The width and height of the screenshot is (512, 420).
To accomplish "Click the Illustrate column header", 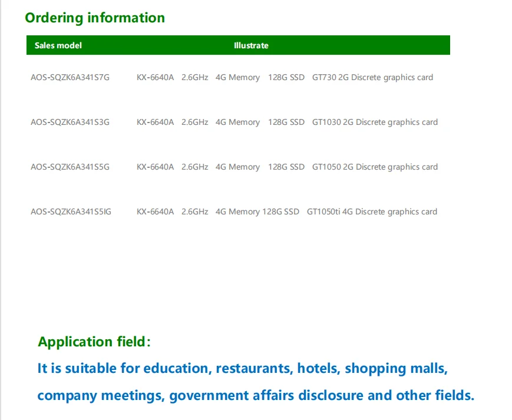I will 251,45.
